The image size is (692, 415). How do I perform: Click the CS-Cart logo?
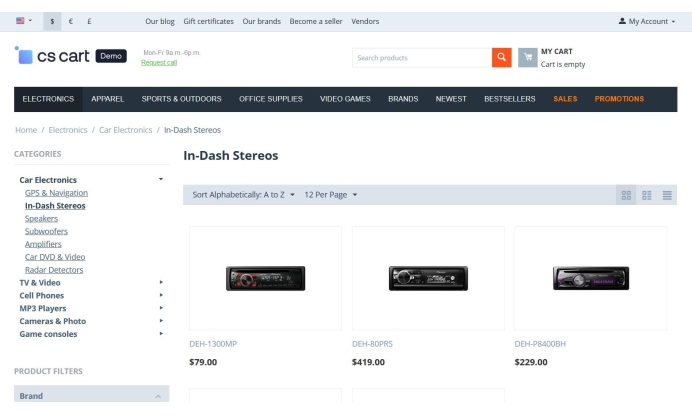(71, 56)
